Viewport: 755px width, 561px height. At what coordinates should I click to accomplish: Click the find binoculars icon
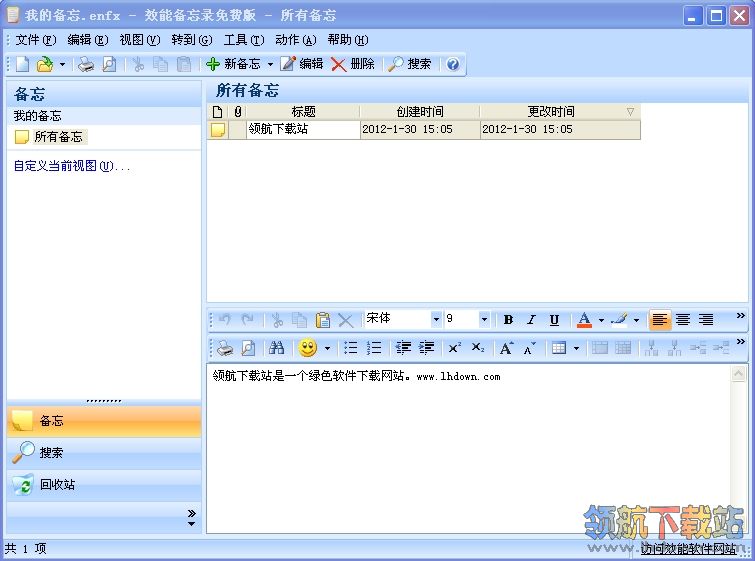(276, 348)
